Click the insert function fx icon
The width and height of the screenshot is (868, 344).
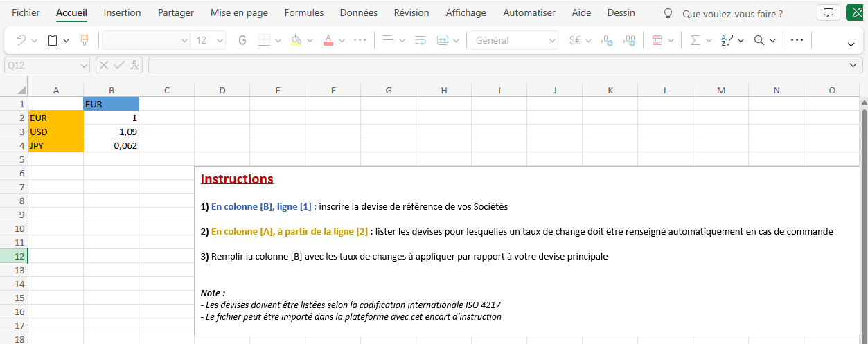(x=135, y=65)
